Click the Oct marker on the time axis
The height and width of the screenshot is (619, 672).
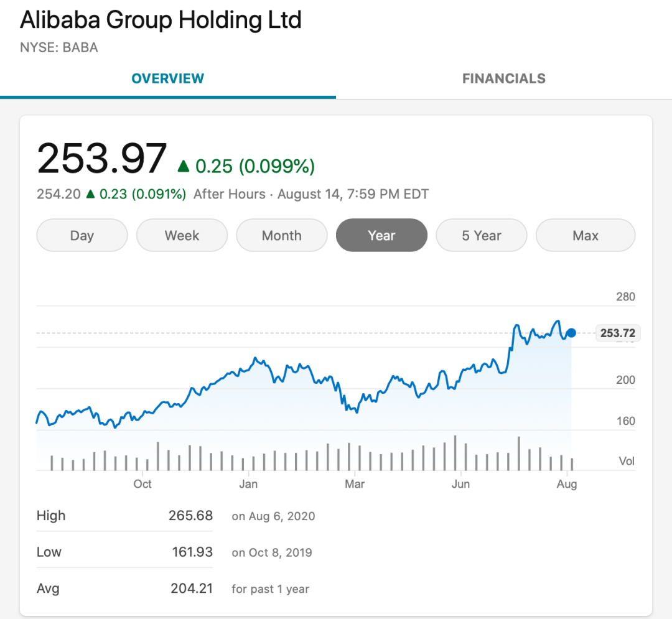142,484
